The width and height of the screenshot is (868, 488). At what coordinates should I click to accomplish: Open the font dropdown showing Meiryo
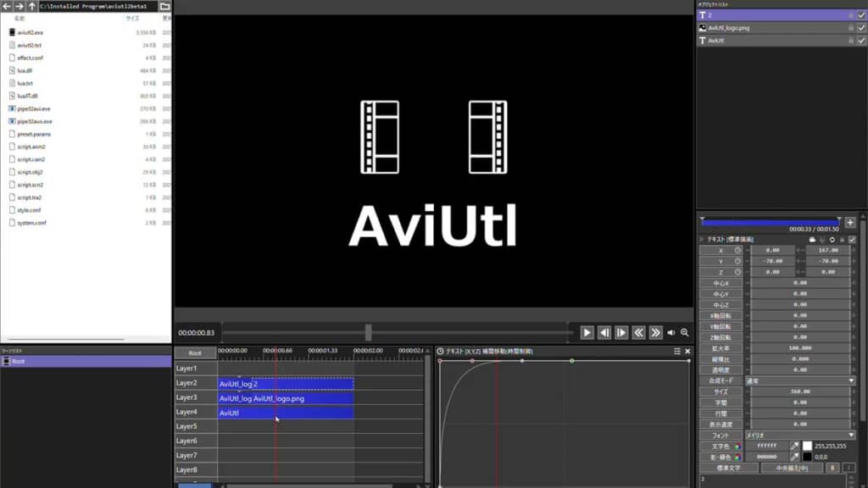800,435
